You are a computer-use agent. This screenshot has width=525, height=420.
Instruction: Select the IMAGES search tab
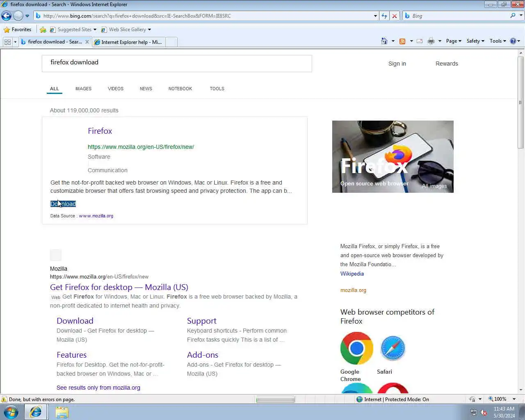click(83, 89)
